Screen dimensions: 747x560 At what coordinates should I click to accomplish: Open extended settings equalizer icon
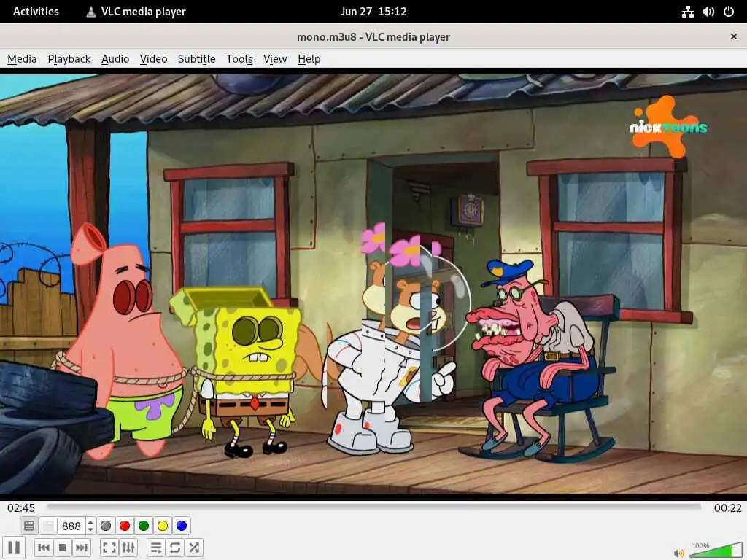pyautogui.click(x=128, y=548)
